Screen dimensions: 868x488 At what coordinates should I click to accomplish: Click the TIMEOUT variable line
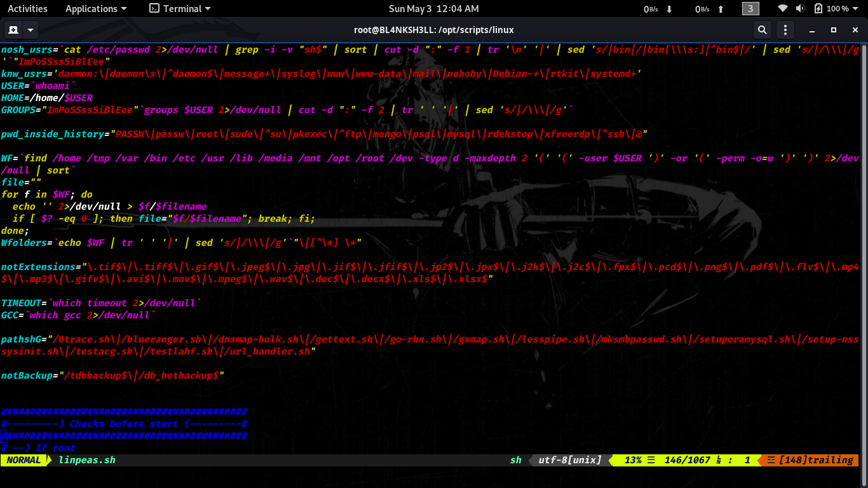(x=102, y=302)
